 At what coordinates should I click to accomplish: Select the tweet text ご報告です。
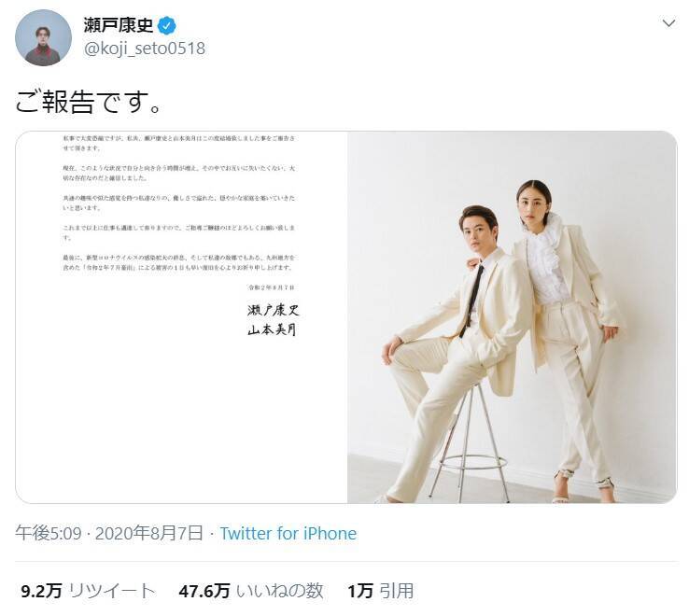pyautogui.click(x=89, y=102)
